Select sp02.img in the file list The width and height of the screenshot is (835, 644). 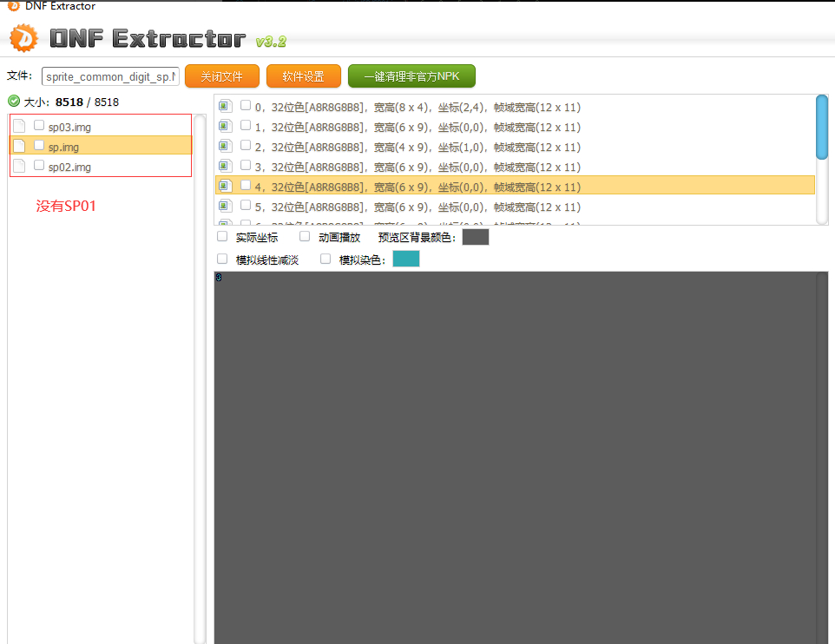tap(69, 167)
